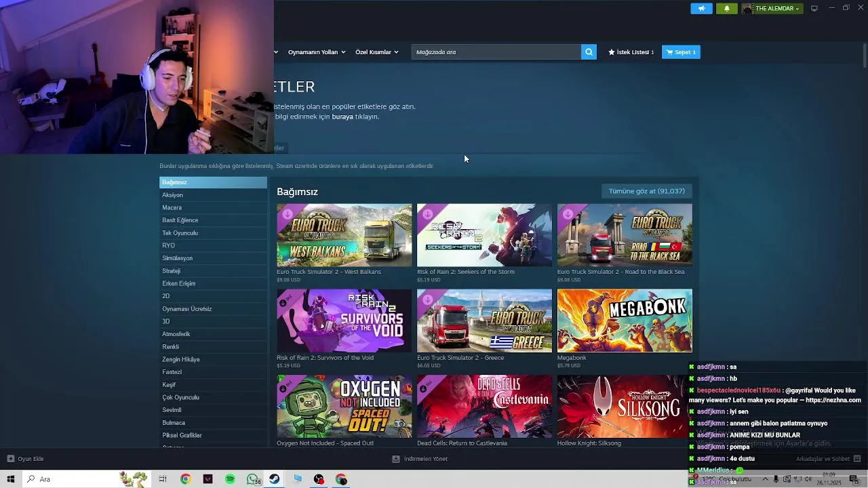Select the Fantezi tag
The width and height of the screenshot is (868, 488).
coord(213,372)
